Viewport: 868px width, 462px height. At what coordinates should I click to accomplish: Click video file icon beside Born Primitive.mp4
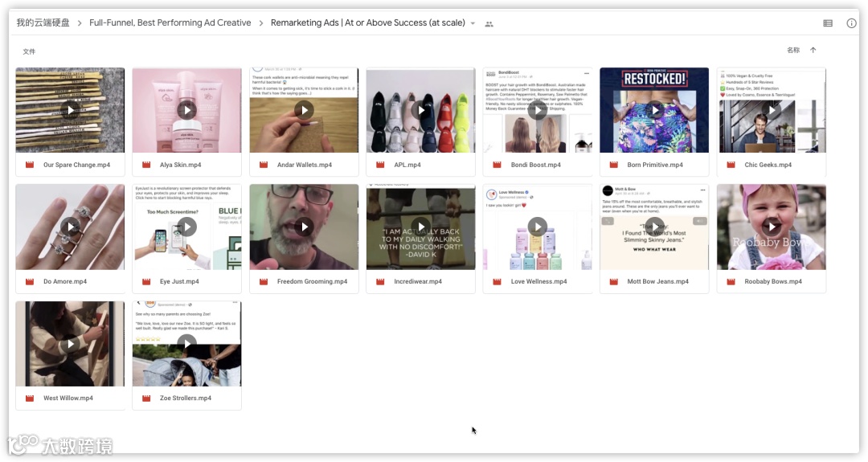click(614, 165)
